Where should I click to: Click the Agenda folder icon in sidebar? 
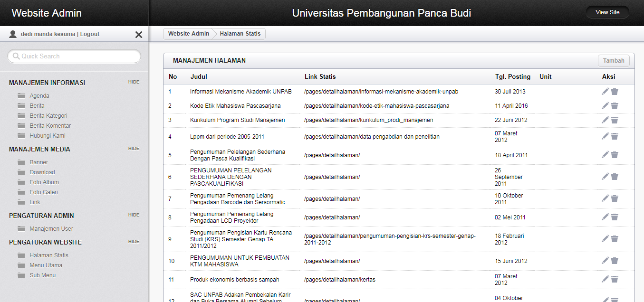pos(21,96)
